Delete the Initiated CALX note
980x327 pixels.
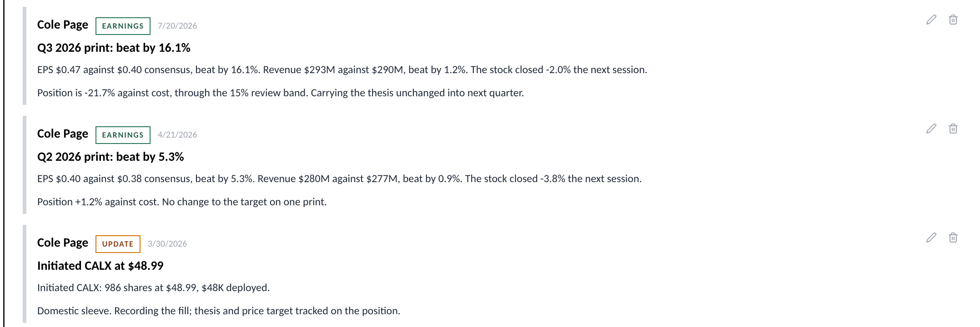click(953, 238)
